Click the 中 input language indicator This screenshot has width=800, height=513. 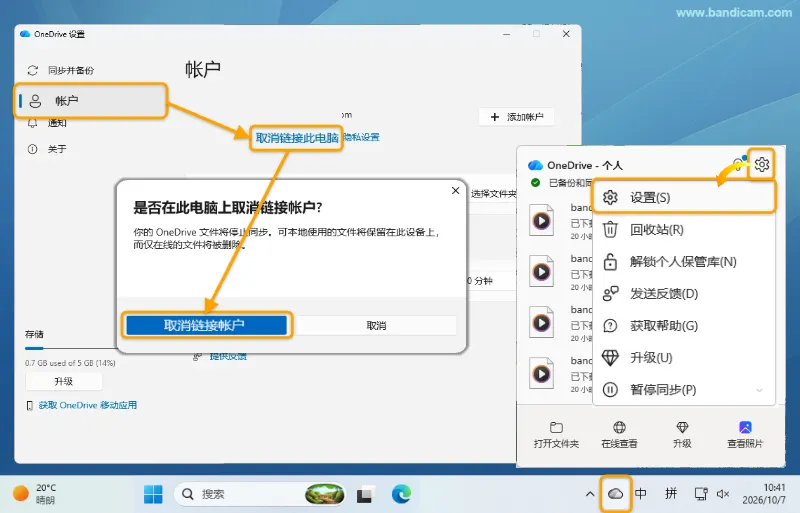click(641, 494)
